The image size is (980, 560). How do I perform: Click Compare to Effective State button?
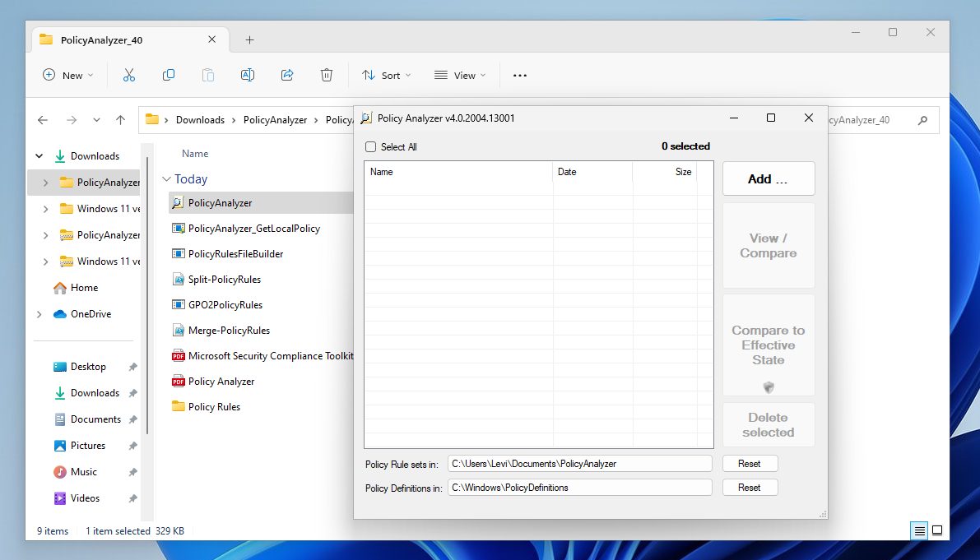pyautogui.click(x=769, y=345)
